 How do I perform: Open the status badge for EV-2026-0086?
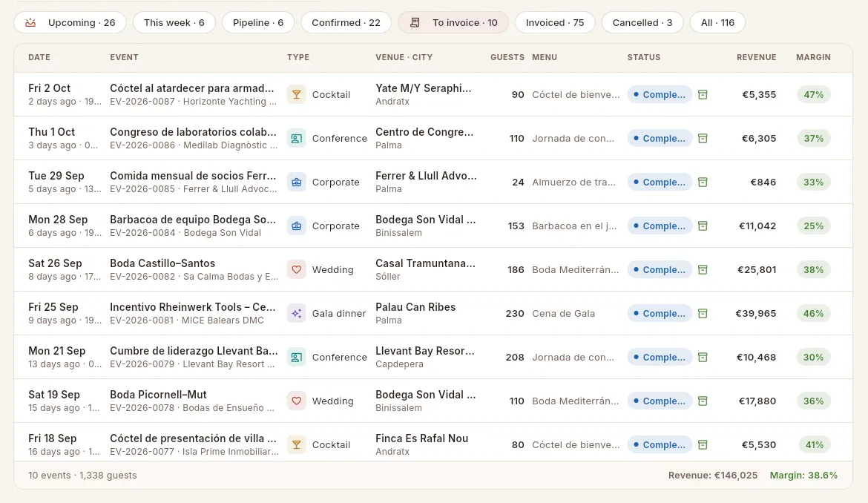[x=660, y=138]
